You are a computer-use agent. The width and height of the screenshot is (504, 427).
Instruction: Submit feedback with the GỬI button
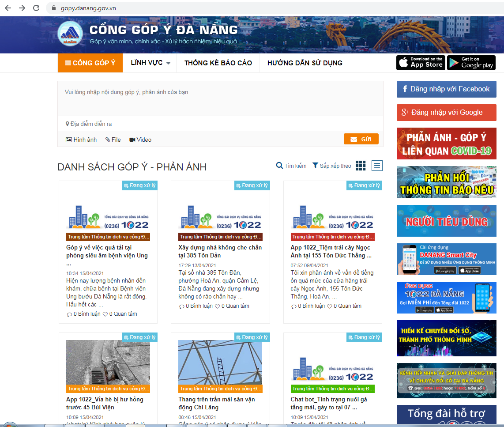tap(361, 139)
